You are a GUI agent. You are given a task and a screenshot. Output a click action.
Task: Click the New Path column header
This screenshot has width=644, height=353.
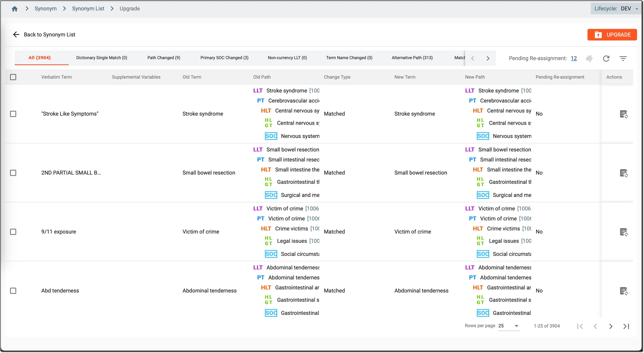coord(475,77)
